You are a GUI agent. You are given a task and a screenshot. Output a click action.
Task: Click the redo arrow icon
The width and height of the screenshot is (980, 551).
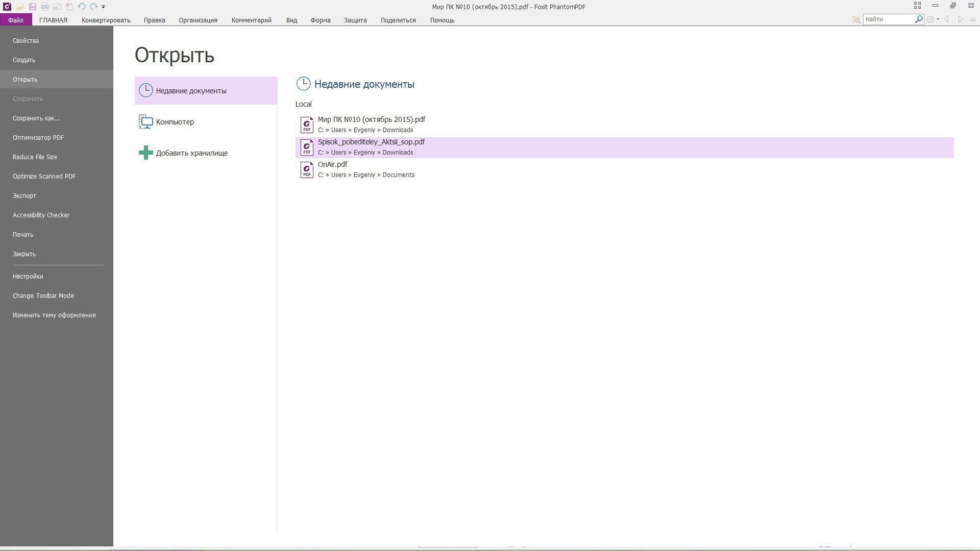(94, 7)
